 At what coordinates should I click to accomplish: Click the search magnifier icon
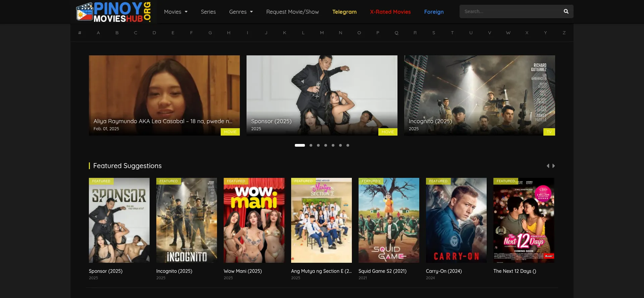tap(566, 11)
